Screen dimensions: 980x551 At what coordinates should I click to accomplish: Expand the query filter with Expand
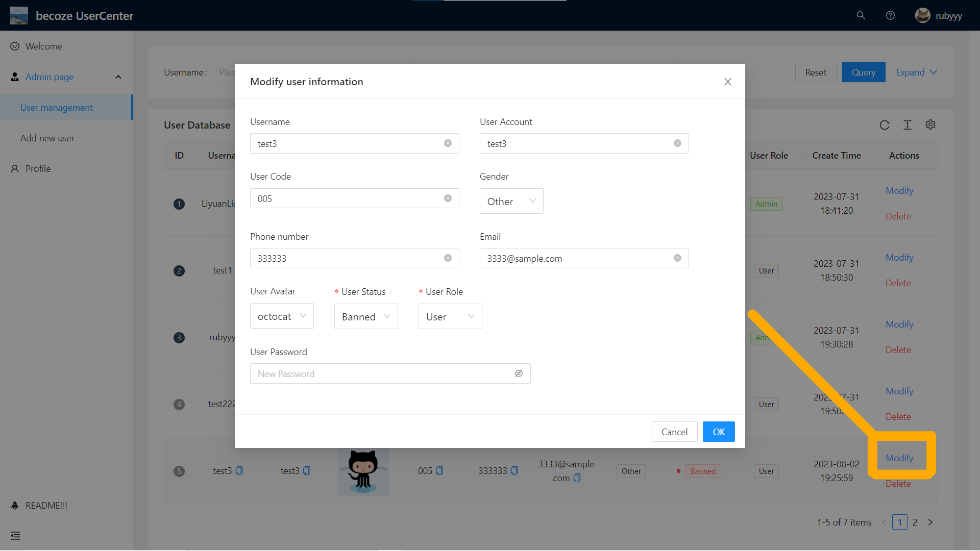click(x=917, y=72)
